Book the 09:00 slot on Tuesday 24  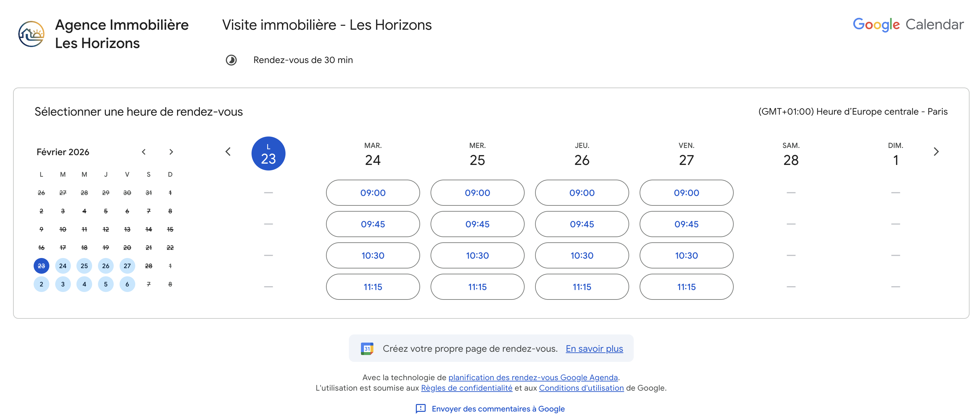click(373, 193)
